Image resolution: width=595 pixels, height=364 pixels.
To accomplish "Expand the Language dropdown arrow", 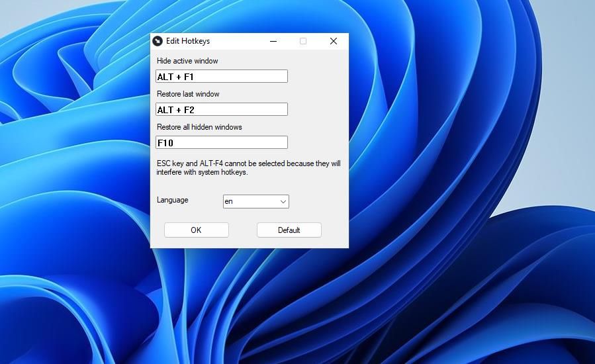I will (x=283, y=202).
